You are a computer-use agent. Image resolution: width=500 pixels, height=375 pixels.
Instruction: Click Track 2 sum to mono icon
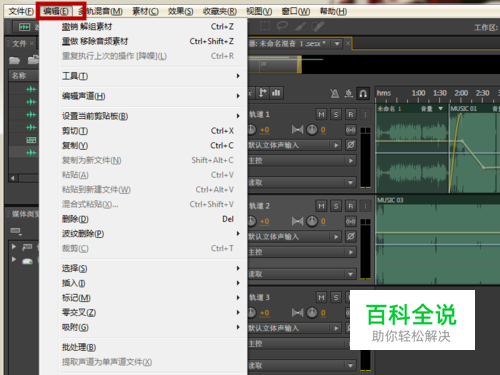351,221
